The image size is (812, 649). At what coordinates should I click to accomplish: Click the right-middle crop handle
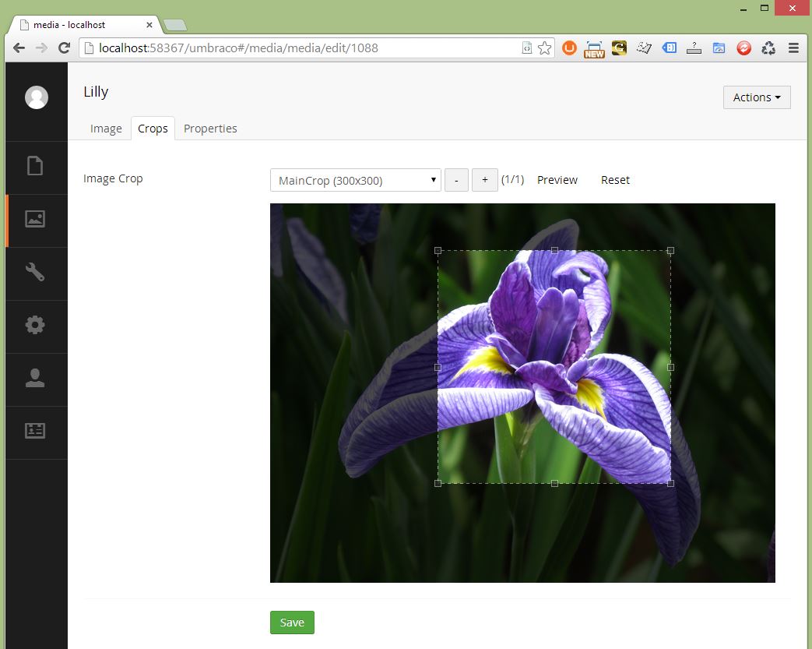click(x=670, y=367)
